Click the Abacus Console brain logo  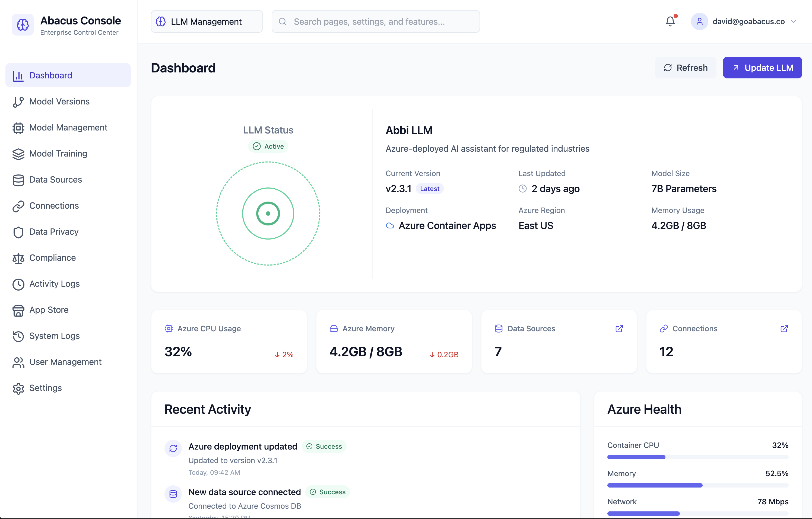click(22, 24)
